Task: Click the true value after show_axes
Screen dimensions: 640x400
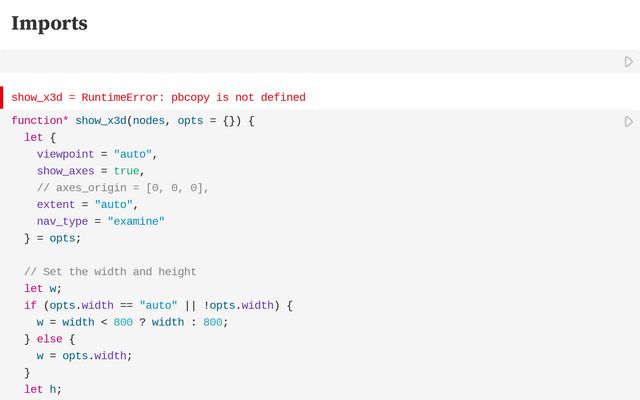Action: point(126,171)
